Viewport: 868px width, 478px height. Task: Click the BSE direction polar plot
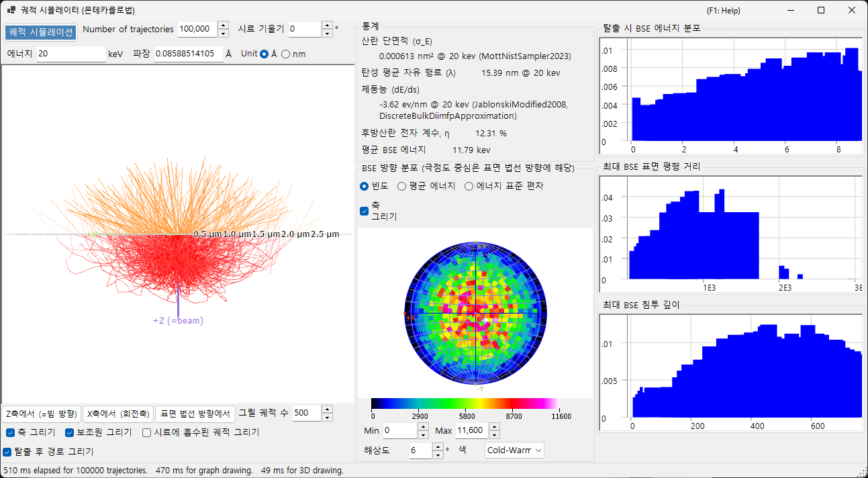coord(476,312)
